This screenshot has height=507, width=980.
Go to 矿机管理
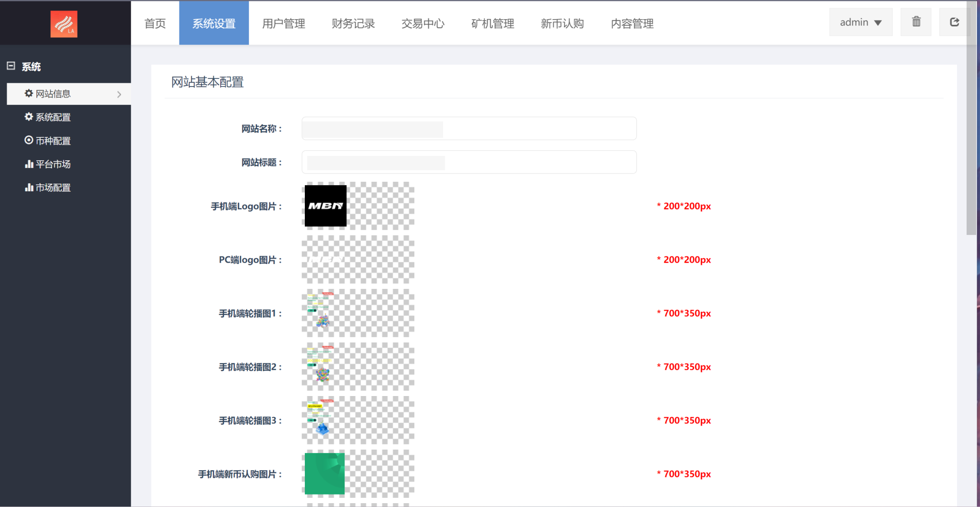492,23
